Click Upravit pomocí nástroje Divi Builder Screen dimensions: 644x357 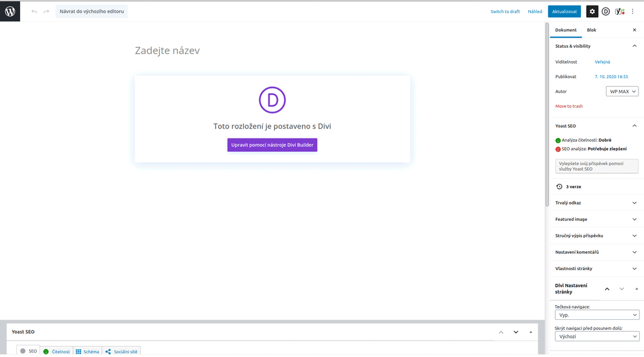tap(272, 145)
